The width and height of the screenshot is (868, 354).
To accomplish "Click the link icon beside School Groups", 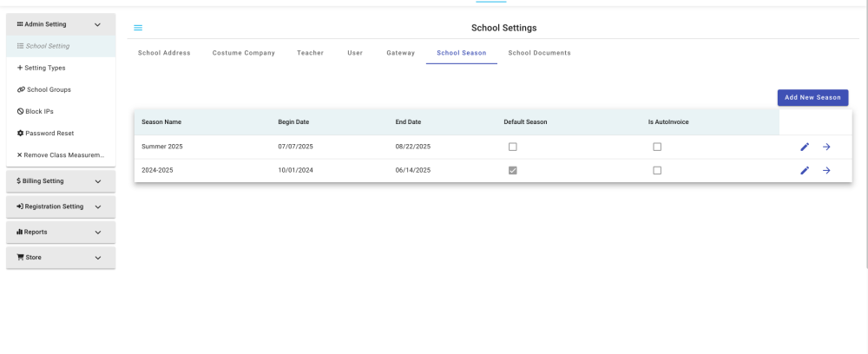I will point(21,89).
